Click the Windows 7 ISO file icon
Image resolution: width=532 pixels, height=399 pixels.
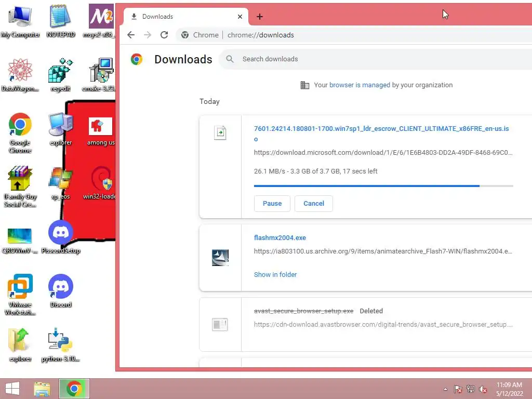point(220,132)
